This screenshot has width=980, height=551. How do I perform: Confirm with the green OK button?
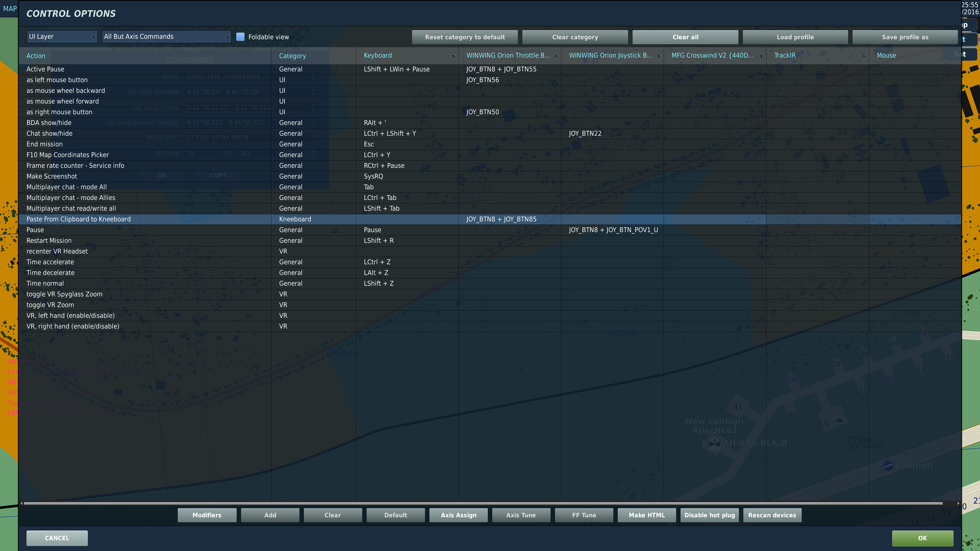point(923,538)
